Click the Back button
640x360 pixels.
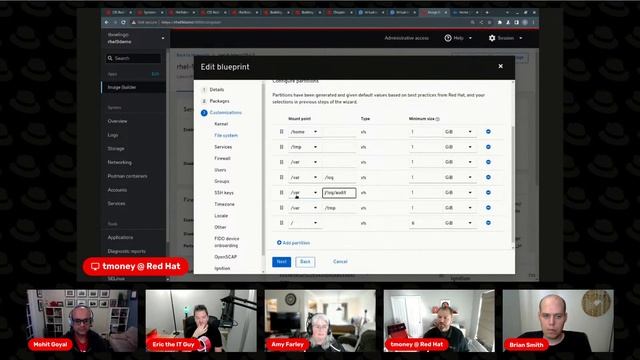tap(305, 262)
